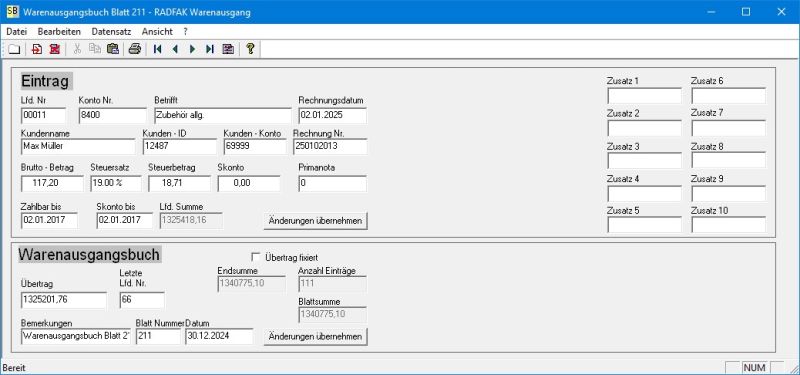Image resolution: width=800 pixels, height=375 pixels.
Task: Click the red delete record icon
Action: (55, 49)
